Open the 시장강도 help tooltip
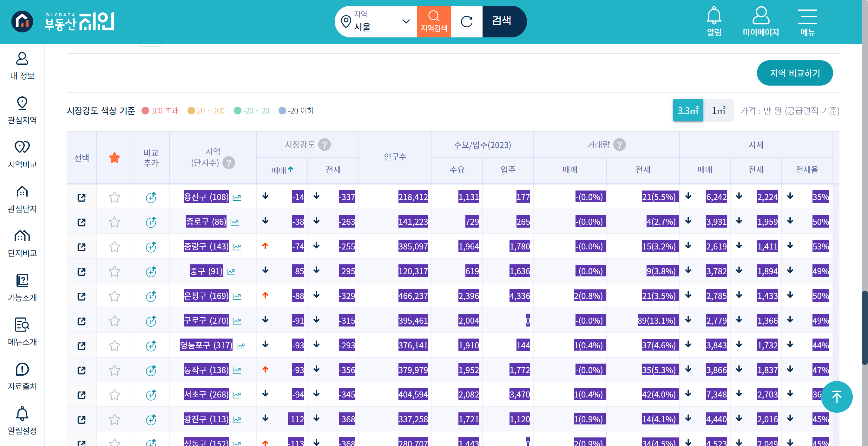This screenshot has height=446, width=868. pyautogui.click(x=325, y=145)
